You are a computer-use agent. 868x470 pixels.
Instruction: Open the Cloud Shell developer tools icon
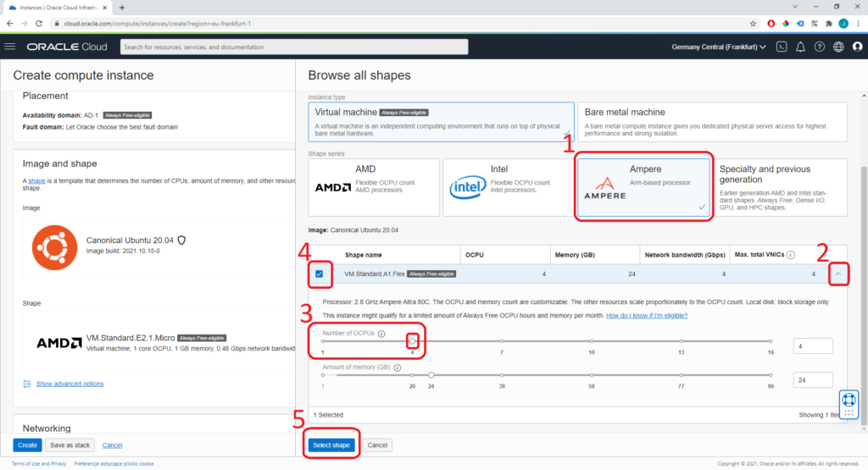click(781, 47)
